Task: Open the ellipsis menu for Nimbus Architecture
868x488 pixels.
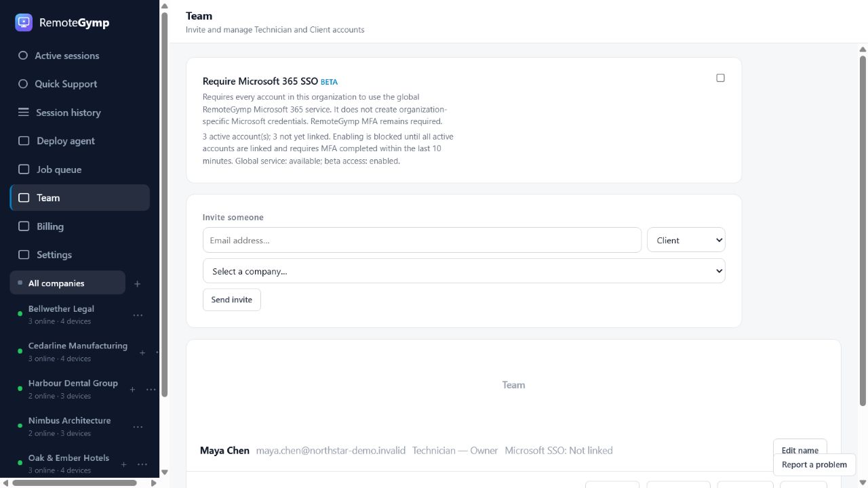Action: coord(138,427)
